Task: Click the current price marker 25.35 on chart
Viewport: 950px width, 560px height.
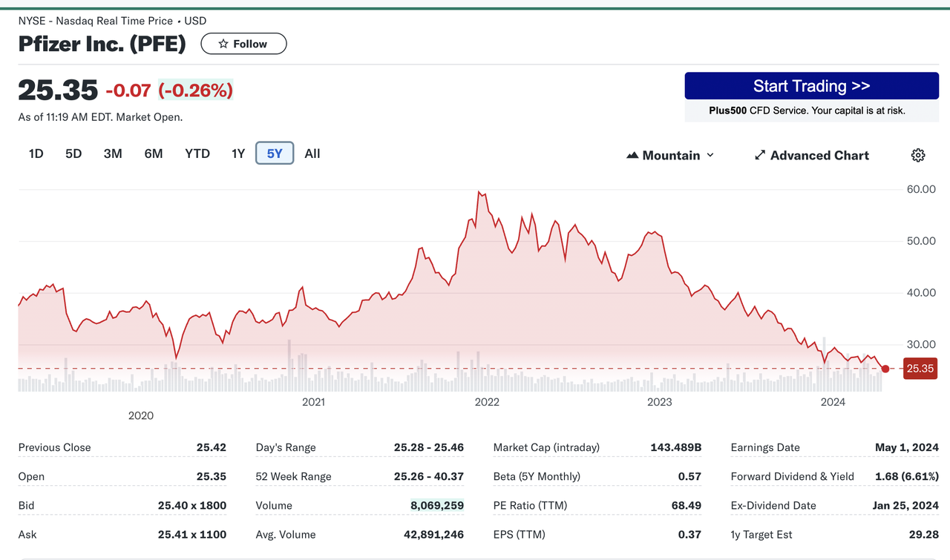Action: click(920, 369)
